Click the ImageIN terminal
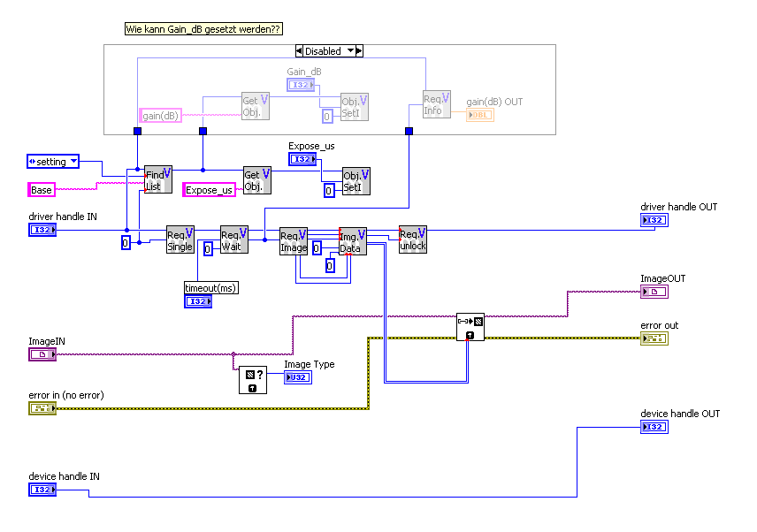This screenshot has height=532, width=757. click(42, 354)
